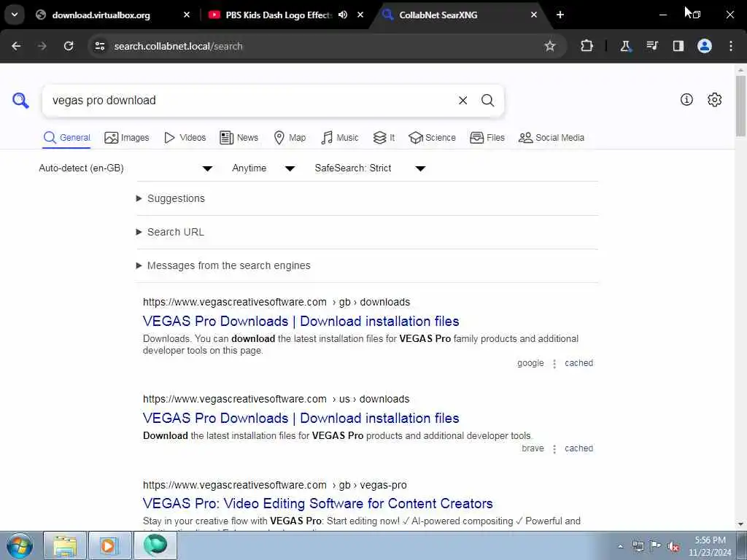Open the Chrome three-dot menu

(731, 46)
